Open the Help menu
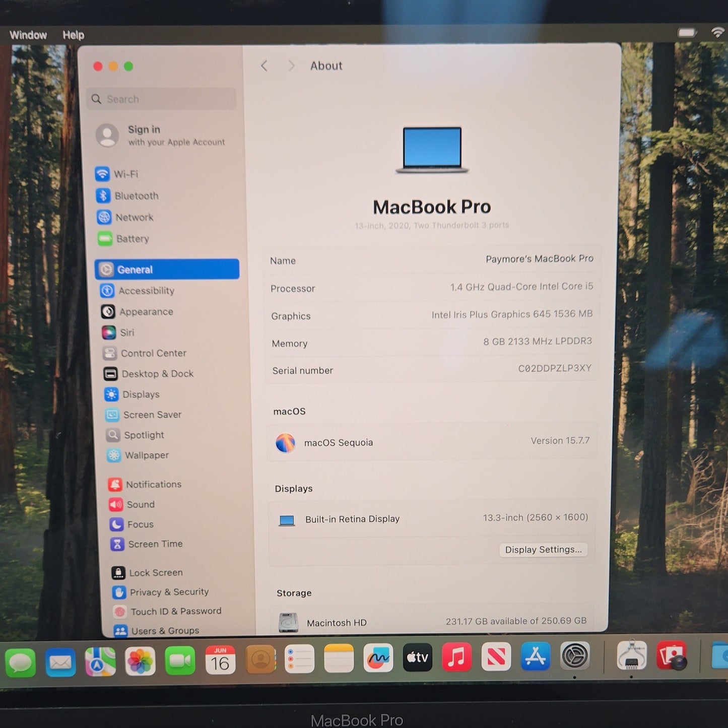Screen dimensions: 728x728 (x=74, y=35)
